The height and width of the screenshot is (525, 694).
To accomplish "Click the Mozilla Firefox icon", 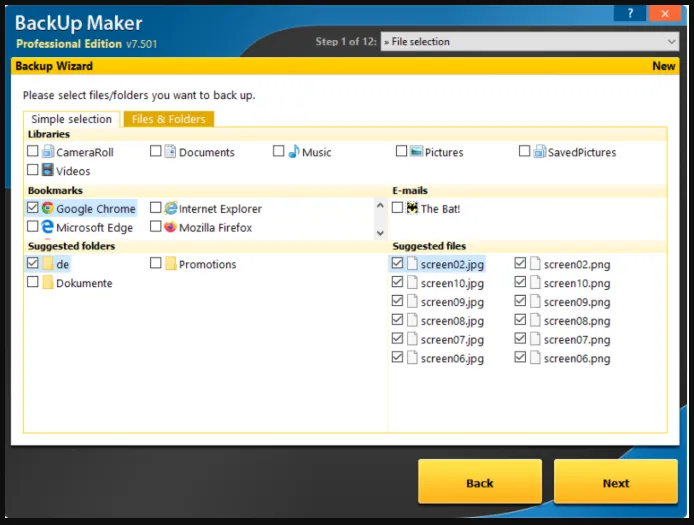I will click(x=170, y=227).
